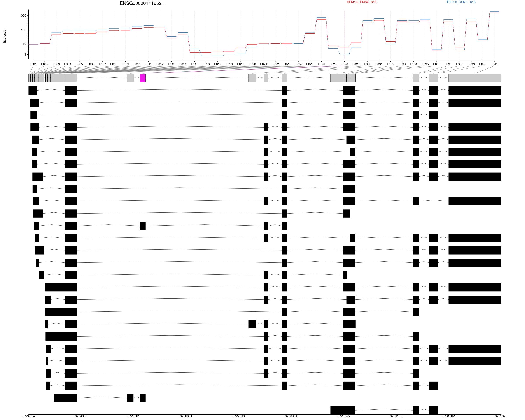The height and width of the screenshot is (420, 525).
Task: Click genomic coordinate 6730128
Action: [x=396, y=416]
